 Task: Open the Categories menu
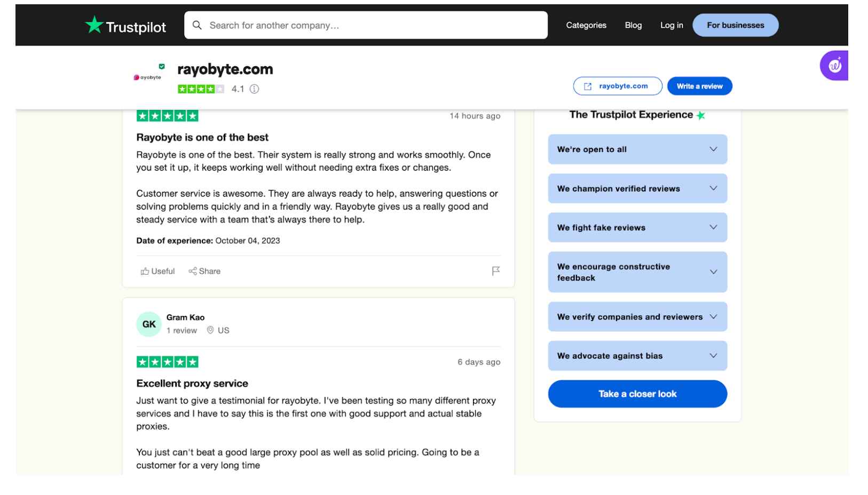pyautogui.click(x=586, y=25)
